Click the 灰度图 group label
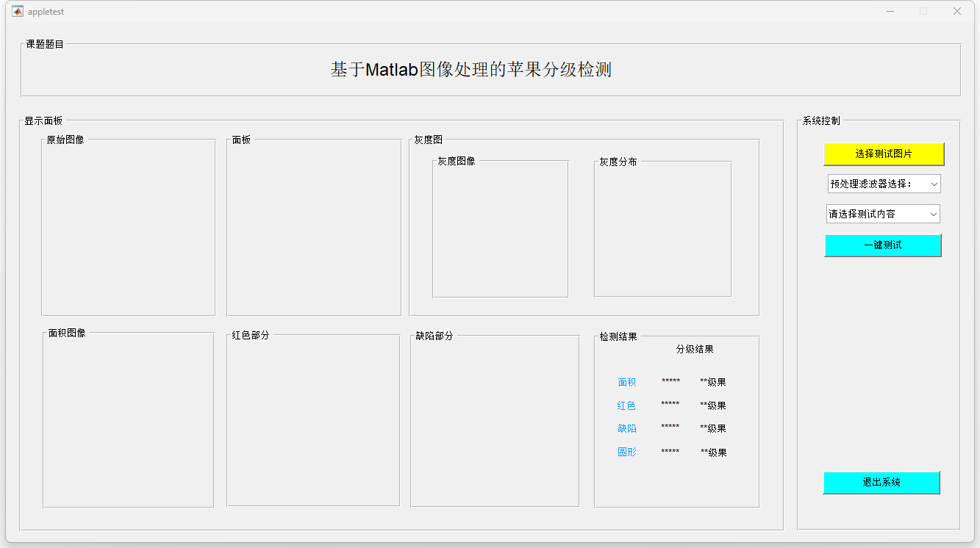980x548 pixels. pyautogui.click(x=428, y=140)
